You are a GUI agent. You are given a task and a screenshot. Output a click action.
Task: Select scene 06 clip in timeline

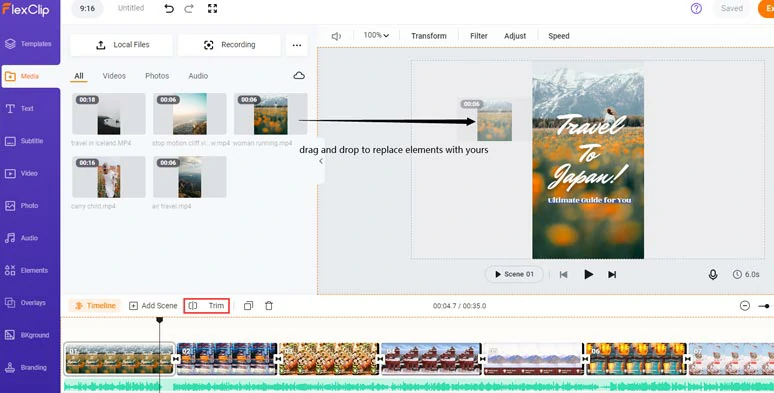click(635, 359)
